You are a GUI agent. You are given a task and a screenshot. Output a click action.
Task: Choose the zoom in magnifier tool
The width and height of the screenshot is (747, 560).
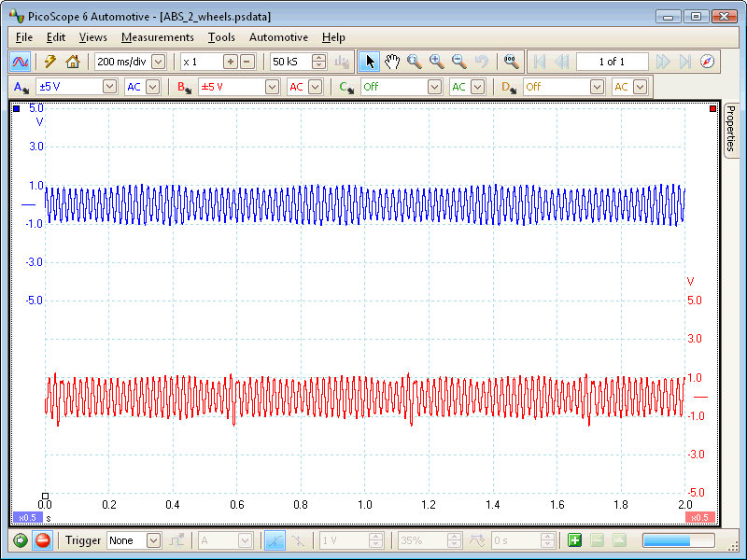tap(436, 62)
